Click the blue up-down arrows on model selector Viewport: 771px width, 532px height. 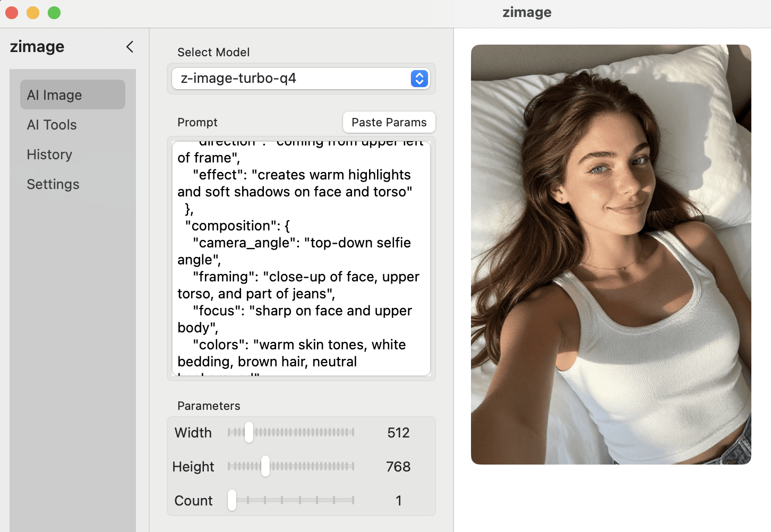click(419, 79)
